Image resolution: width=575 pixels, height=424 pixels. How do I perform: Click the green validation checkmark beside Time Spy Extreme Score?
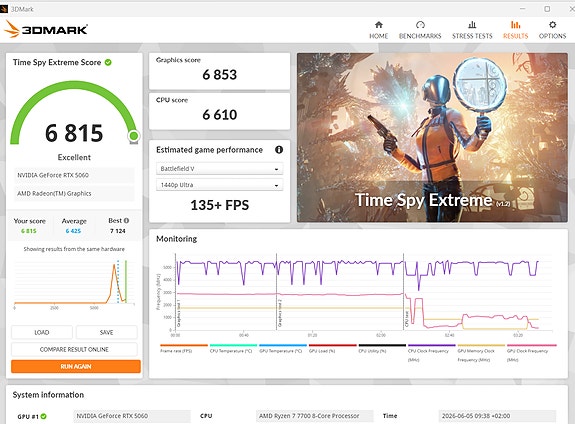tap(108, 62)
